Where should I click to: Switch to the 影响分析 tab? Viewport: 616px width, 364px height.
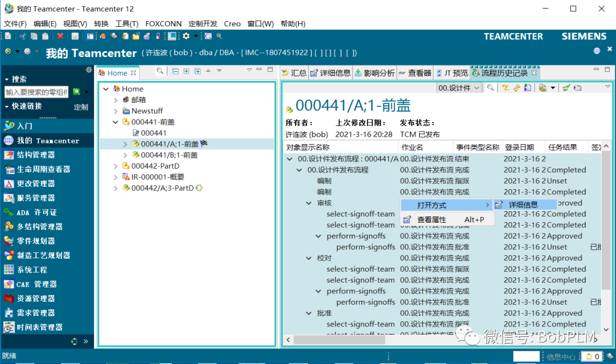(x=375, y=73)
